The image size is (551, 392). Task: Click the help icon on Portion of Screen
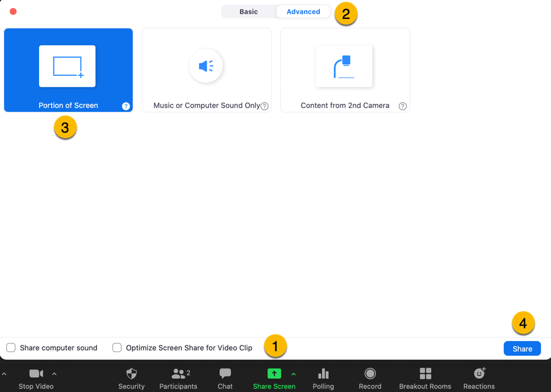126,106
